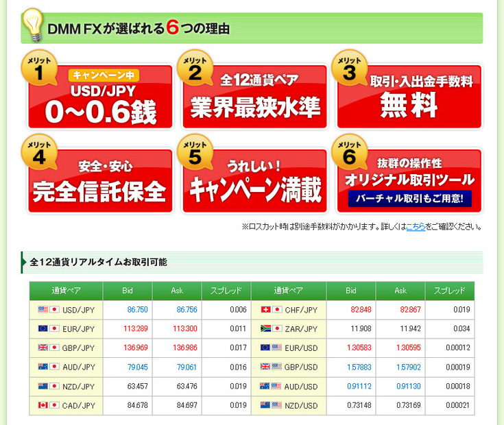The image size is (504, 425).
Task: Click the Merit 1 gold badge
Action: coord(39,69)
